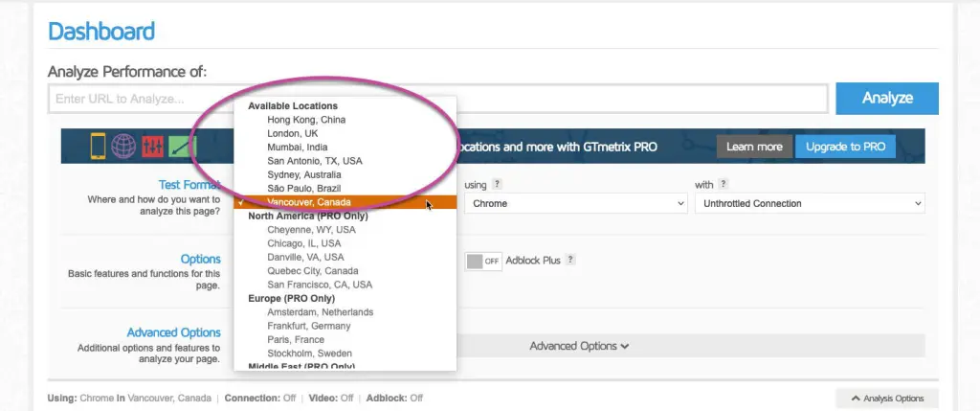
Task: Click the Test Format heading link
Action: tap(189, 185)
